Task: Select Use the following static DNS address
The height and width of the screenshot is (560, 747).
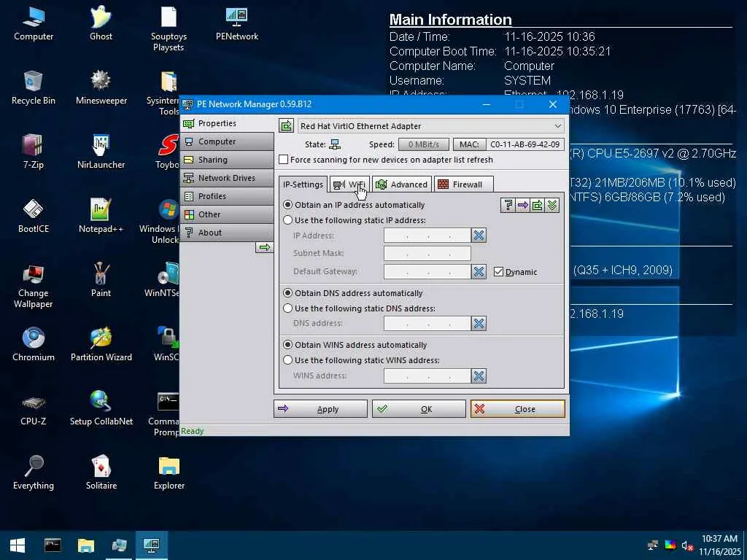Action: tap(359, 308)
